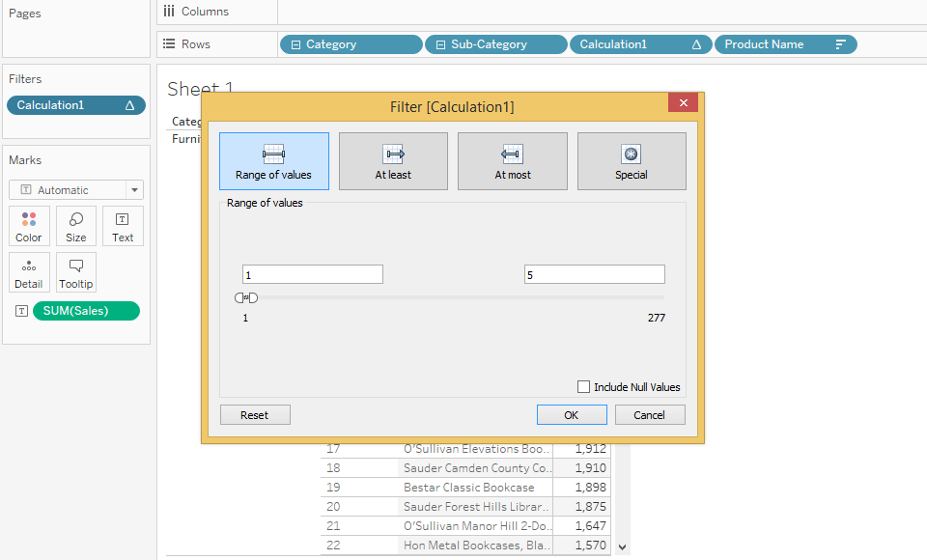The image size is (927, 560).
Task: Click the range slider's left handle
Action: tap(239, 297)
